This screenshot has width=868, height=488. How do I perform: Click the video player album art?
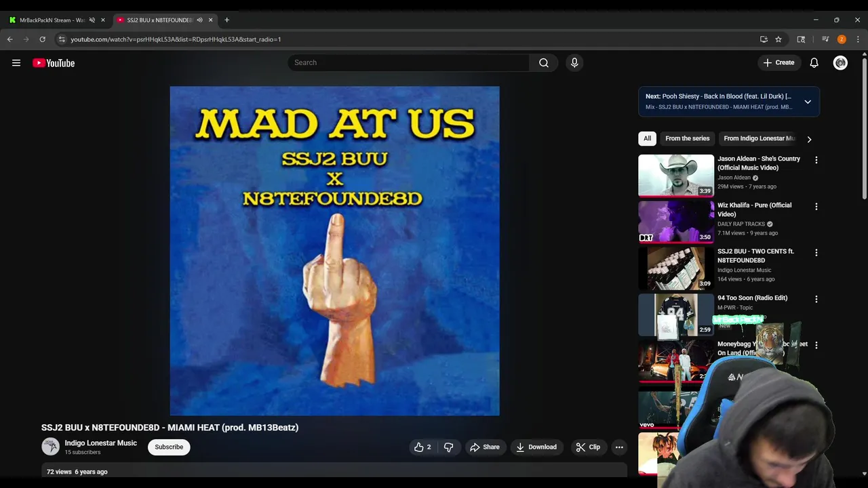click(x=334, y=251)
